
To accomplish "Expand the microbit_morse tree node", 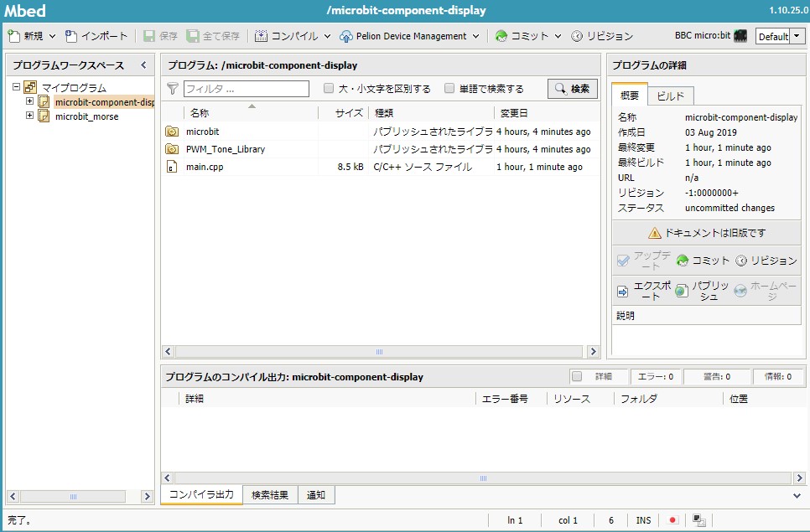I will 29,116.
